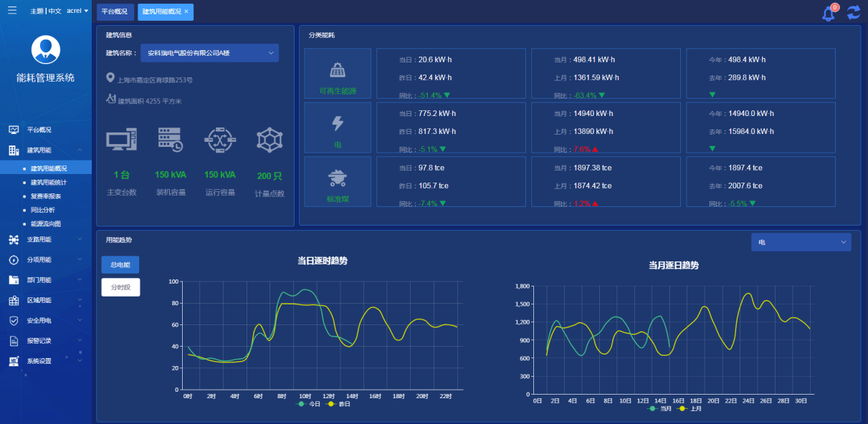Click the user avatar profile picture
This screenshot has height=424, width=868.
46,49
